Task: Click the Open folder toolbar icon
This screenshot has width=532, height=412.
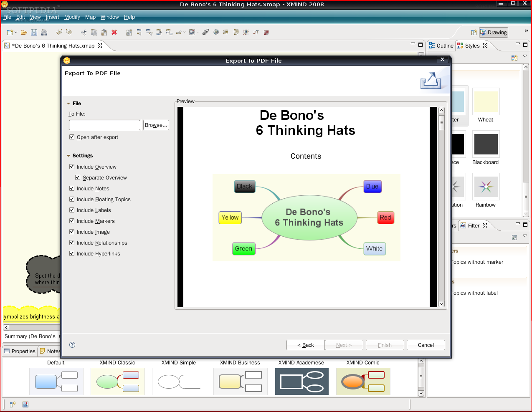Action: click(x=24, y=32)
